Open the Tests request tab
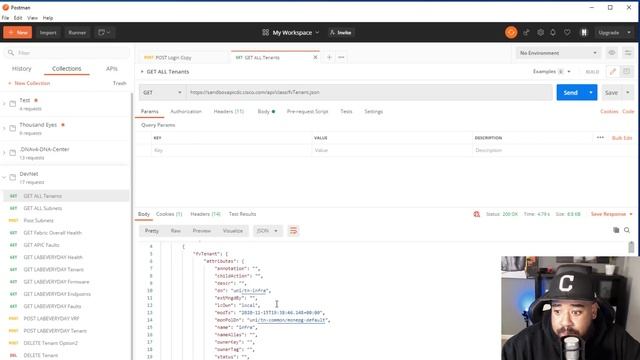The image size is (640, 360). [346, 111]
